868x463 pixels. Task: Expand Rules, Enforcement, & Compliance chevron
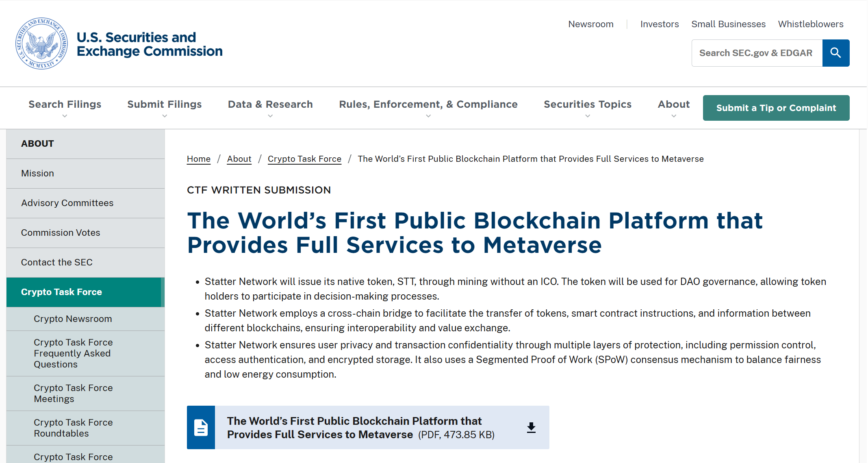click(x=428, y=116)
